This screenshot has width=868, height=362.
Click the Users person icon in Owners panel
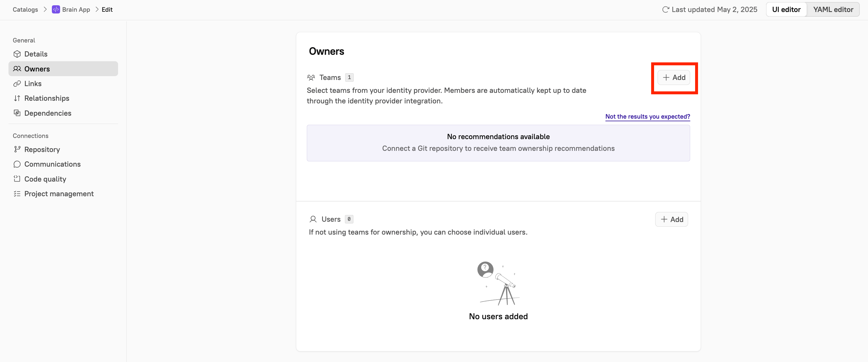coord(313,219)
